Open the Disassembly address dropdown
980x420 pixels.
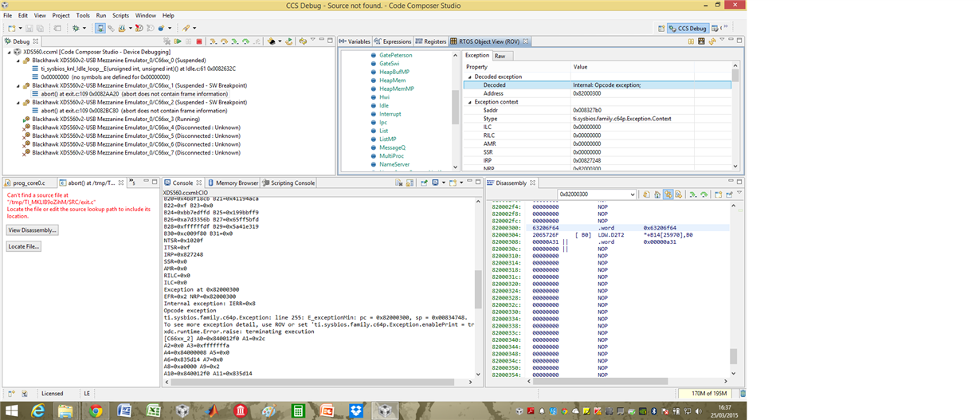pyautogui.click(x=632, y=194)
